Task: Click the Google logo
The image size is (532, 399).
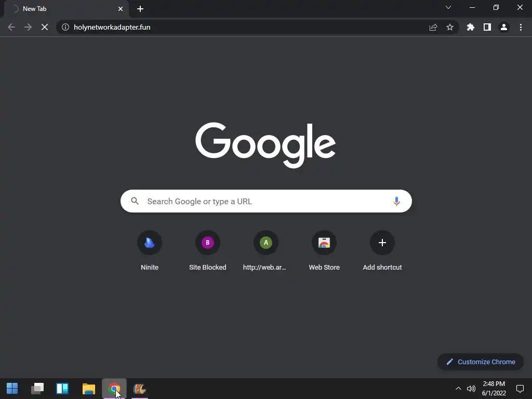Action: 265,145
